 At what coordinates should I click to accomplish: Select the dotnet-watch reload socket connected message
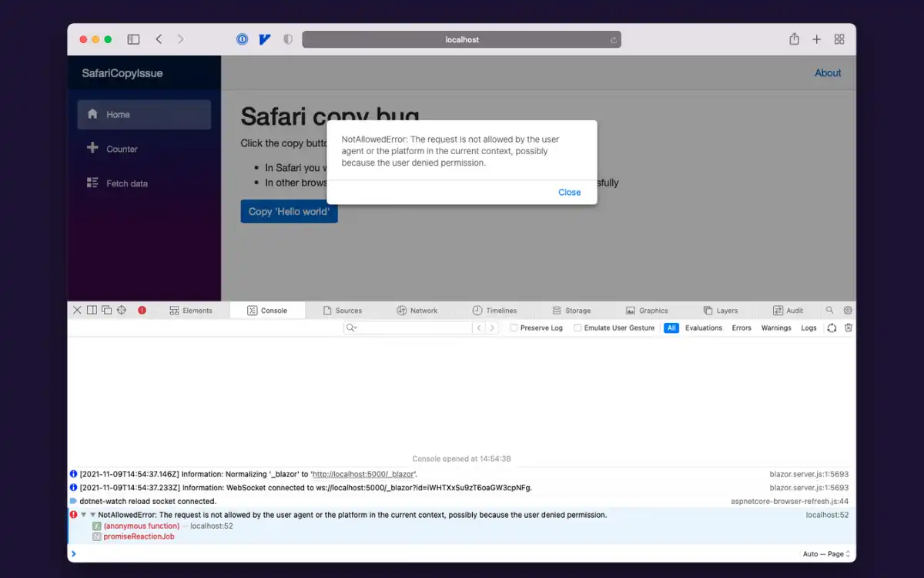pyautogui.click(x=148, y=501)
